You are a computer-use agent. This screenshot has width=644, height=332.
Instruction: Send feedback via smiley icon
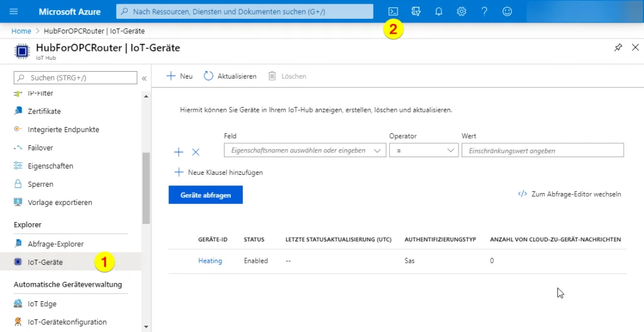click(508, 11)
